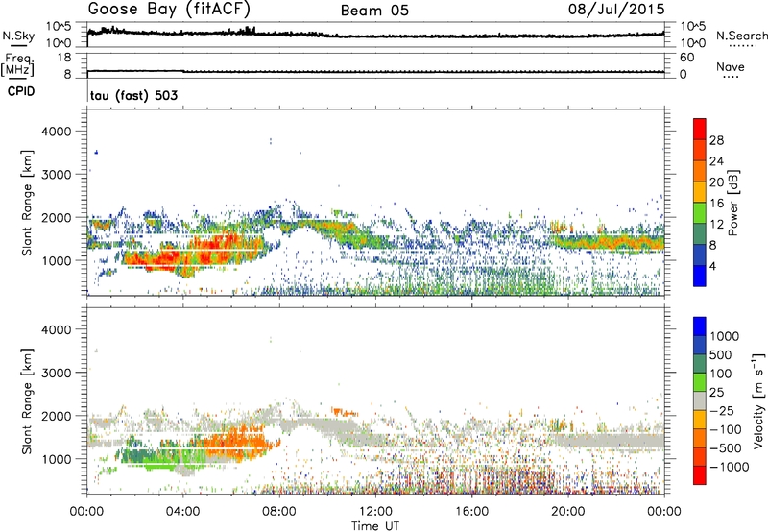Click the 18 tick on frequency axis
The height and width of the screenshot is (532, 768).
pyautogui.click(x=64, y=58)
